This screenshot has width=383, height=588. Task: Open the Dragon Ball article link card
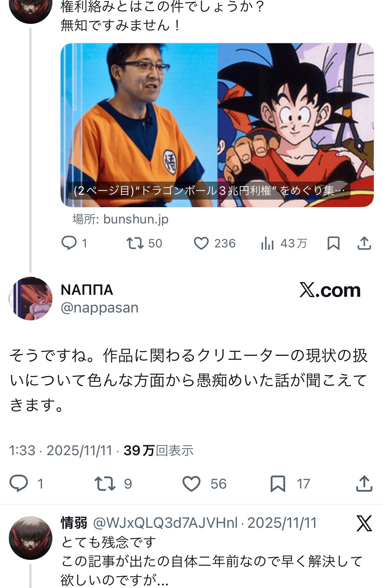click(217, 125)
